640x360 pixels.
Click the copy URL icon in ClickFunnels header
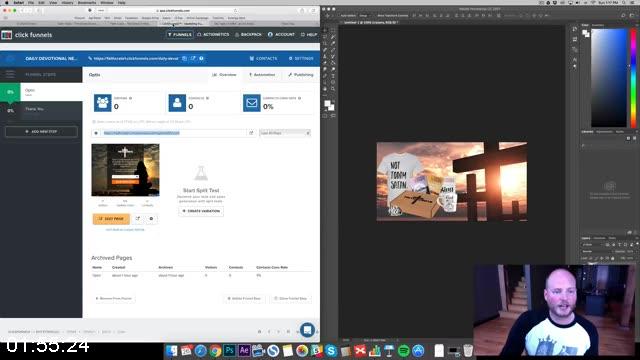[184, 58]
